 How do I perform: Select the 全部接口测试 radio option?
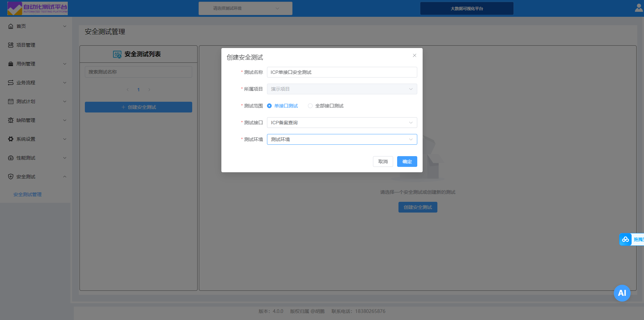(326, 106)
